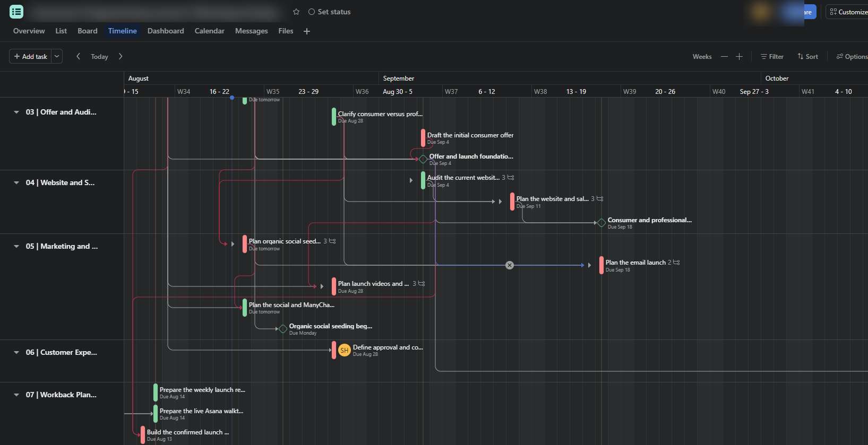The height and width of the screenshot is (445, 868).
Task: Open the Set status option
Action: pos(329,12)
